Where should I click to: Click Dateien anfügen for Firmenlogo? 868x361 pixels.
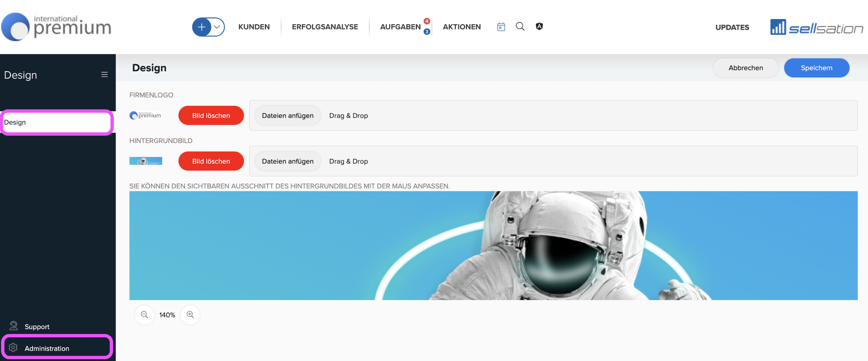(288, 116)
